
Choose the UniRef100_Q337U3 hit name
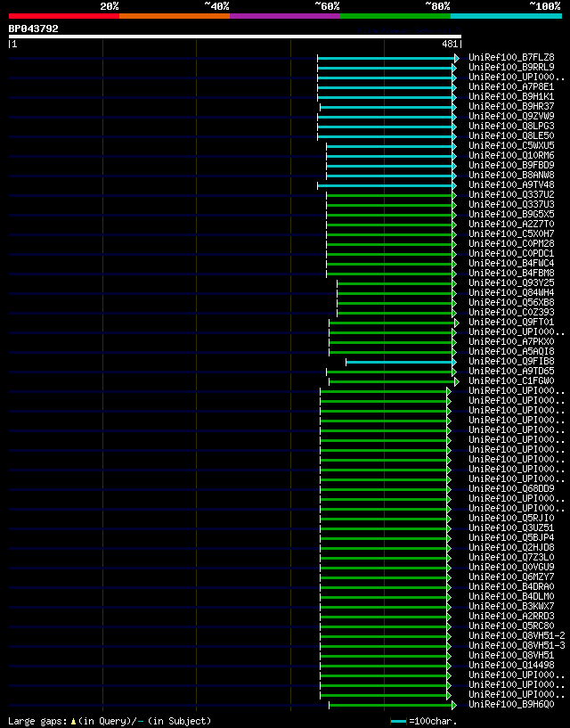pyautogui.click(x=511, y=204)
